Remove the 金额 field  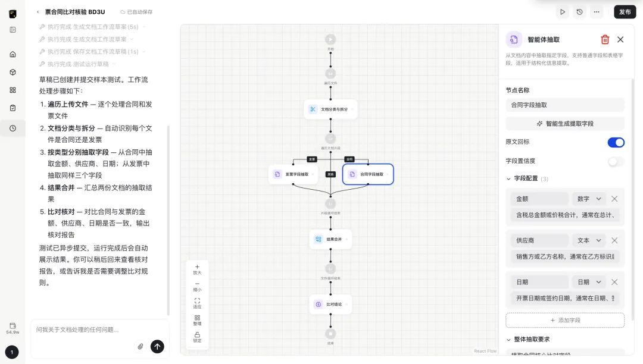point(614,199)
